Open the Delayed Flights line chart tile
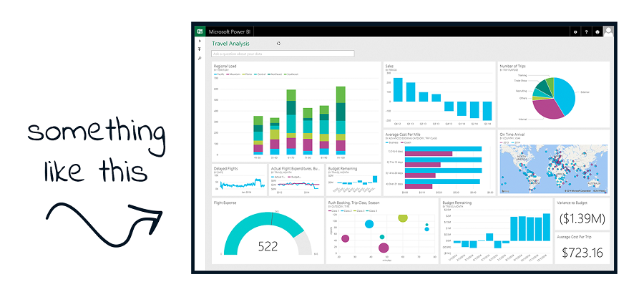The height and width of the screenshot is (297, 644). pyautogui.click(x=239, y=180)
